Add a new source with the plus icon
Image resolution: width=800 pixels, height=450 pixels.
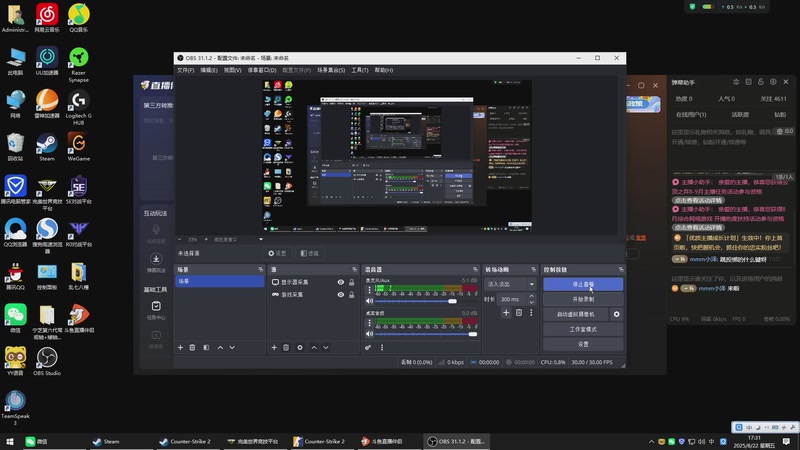click(274, 347)
